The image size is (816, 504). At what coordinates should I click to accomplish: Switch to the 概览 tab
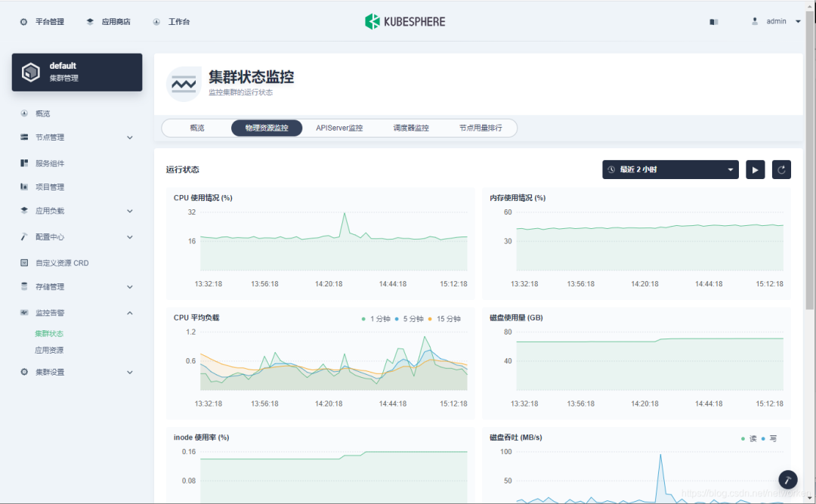[196, 128]
